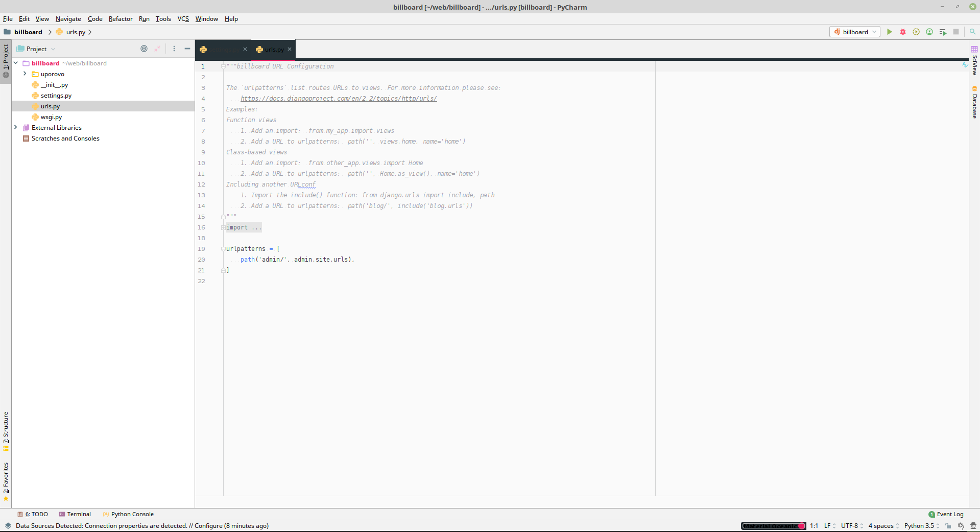The image size is (980, 532).
Task: Open the Terminal tool window
Action: point(75,514)
